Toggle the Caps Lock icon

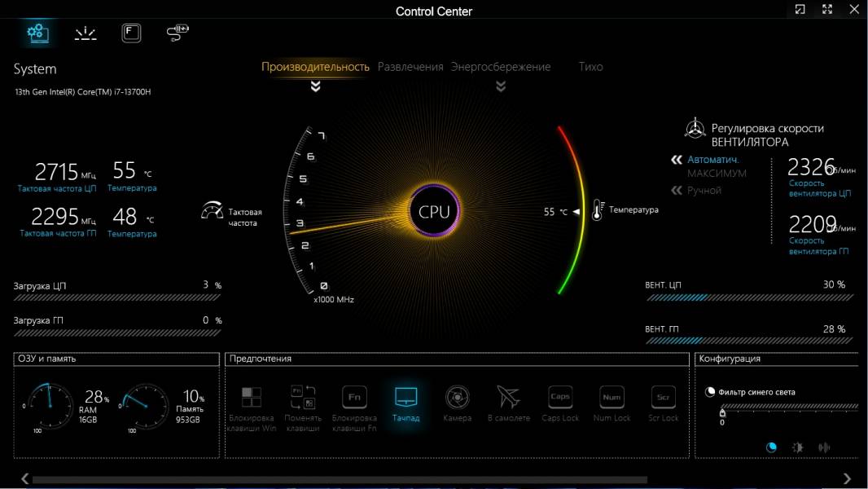(x=560, y=397)
